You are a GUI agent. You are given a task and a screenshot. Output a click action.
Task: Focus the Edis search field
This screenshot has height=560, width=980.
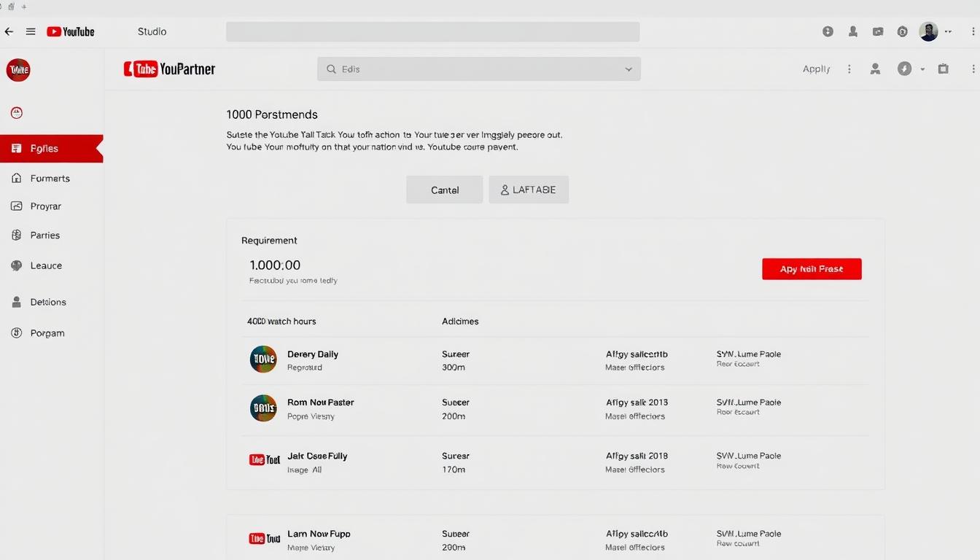(x=479, y=69)
